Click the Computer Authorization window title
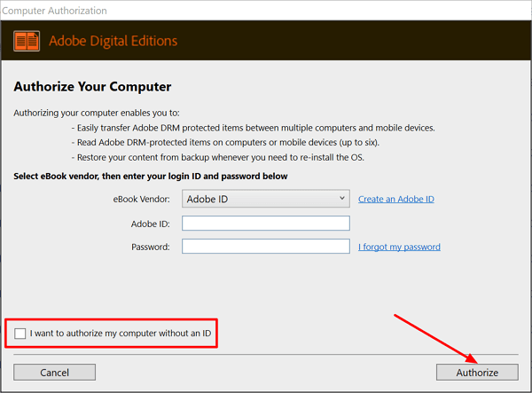This screenshot has width=532, height=393. click(54, 11)
